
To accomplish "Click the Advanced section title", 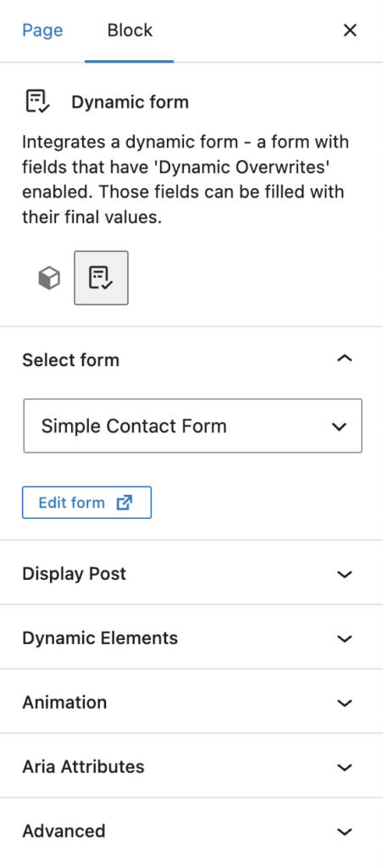I will [64, 831].
